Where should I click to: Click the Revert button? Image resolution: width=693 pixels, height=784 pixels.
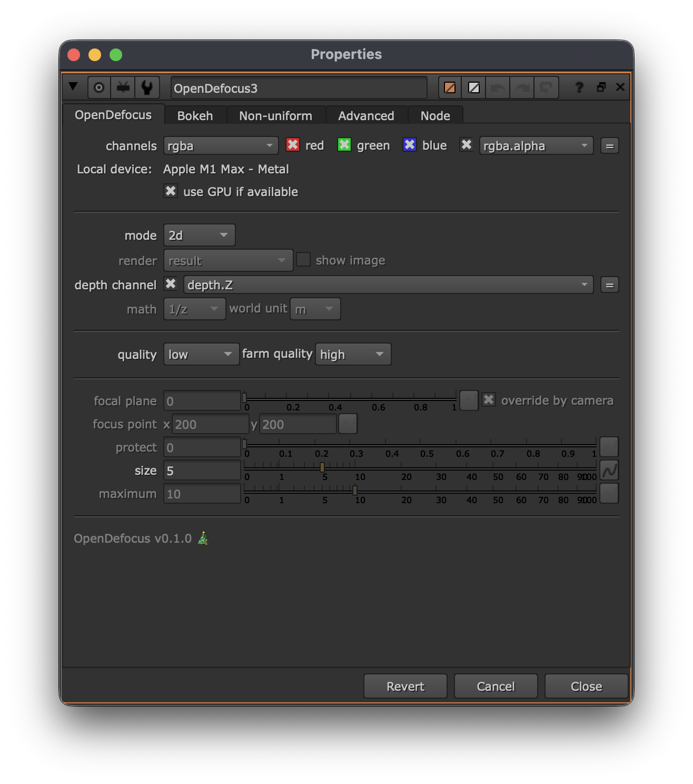pyautogui.click(x=404, y=686)
